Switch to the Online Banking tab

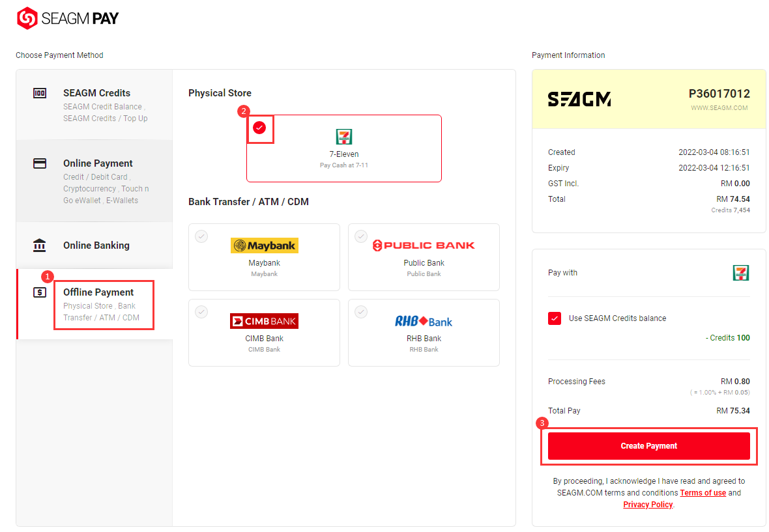pos(94,245)
